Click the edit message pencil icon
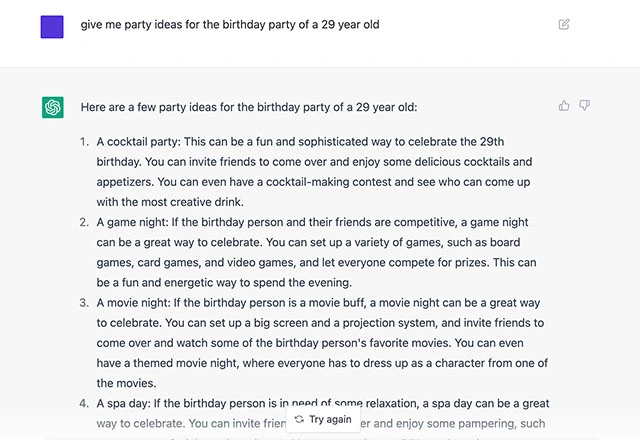Screen dimensions: 640x440 564,25
